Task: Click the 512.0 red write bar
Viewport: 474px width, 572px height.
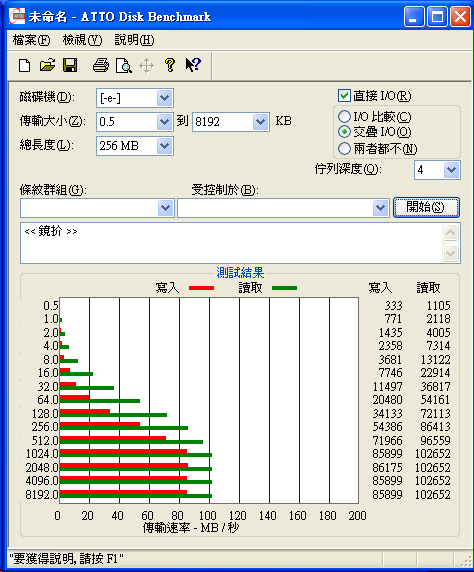Action: pyautogui.click(x=113, y=438)
